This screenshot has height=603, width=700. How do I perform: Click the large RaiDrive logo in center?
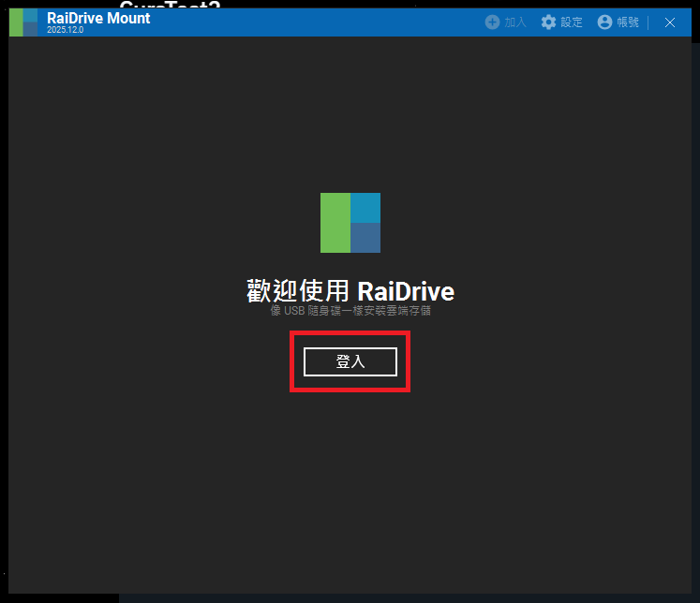point(350,223)
